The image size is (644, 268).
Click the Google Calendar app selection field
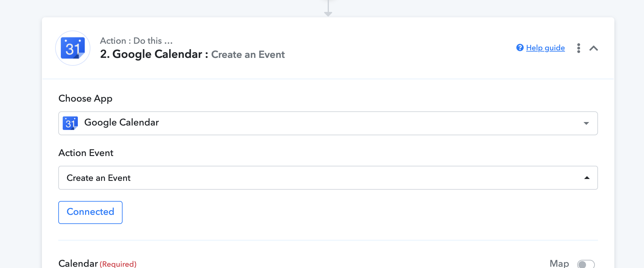point(328,123)
